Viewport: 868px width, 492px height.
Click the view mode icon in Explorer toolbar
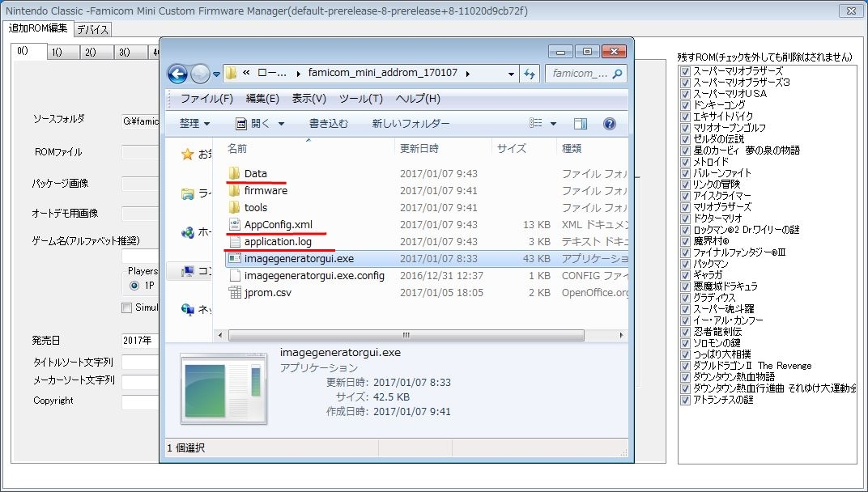click(536, 123)
